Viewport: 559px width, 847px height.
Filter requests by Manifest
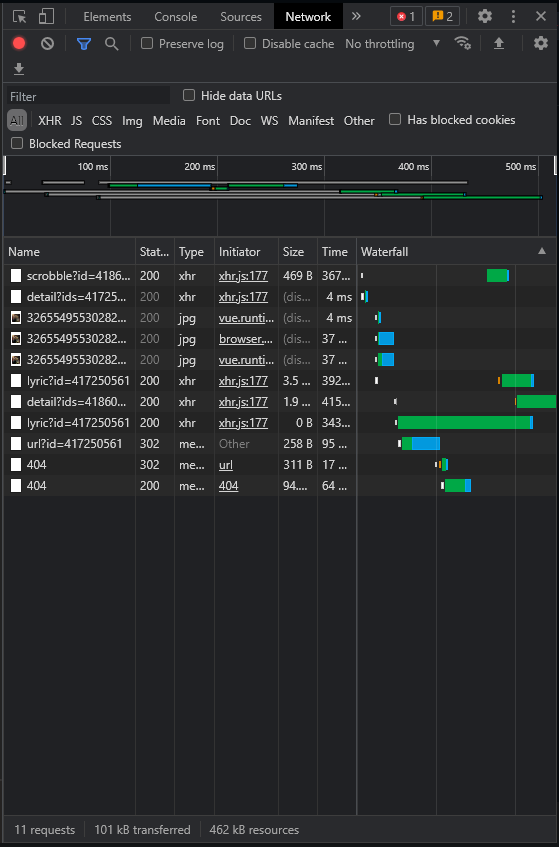311,120
